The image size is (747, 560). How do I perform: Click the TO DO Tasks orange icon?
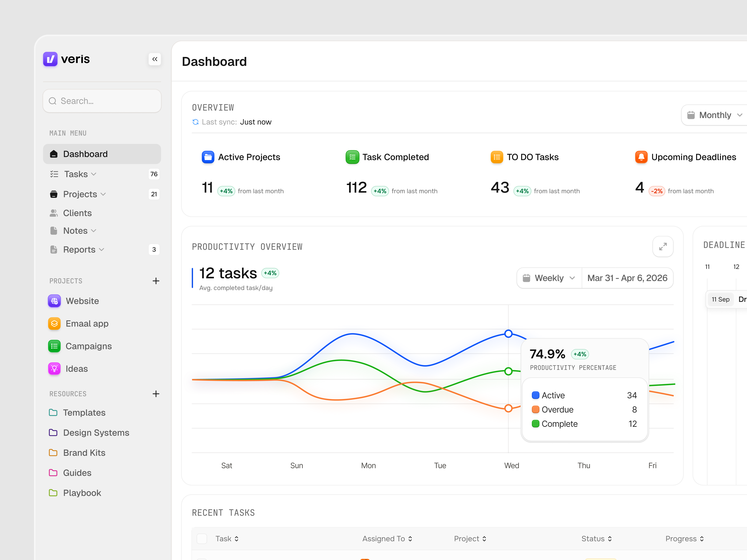tap(497, 157)
